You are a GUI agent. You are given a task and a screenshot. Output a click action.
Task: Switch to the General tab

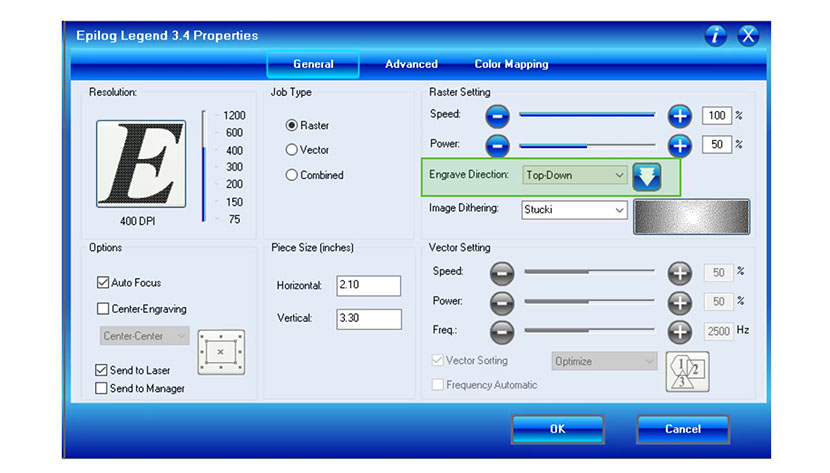coord(313,64)
